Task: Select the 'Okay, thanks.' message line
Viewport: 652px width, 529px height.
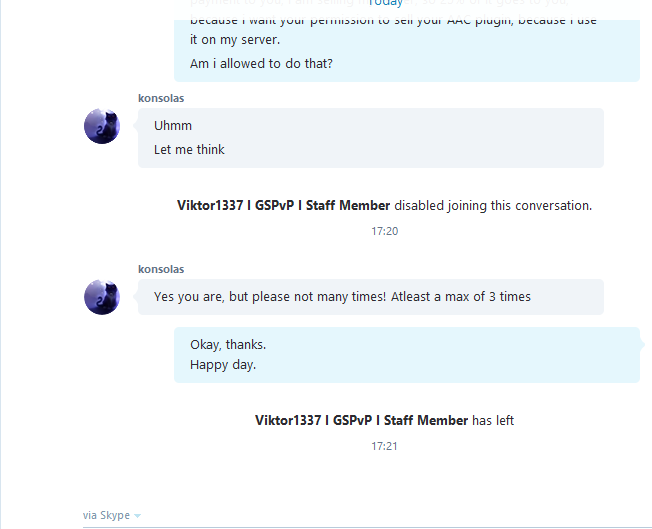Action: 228,345
